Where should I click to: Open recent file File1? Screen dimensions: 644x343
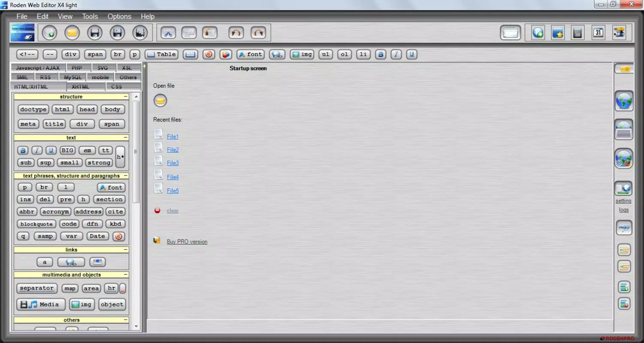pos(172,137)
